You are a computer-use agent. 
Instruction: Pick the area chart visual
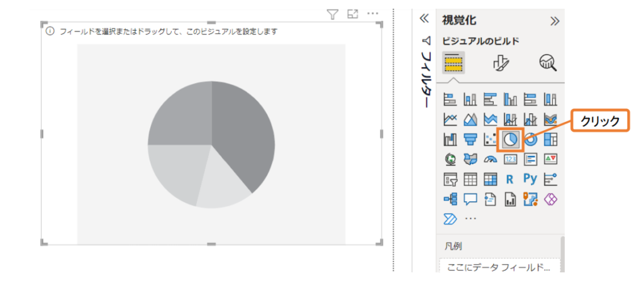[470, 119]
